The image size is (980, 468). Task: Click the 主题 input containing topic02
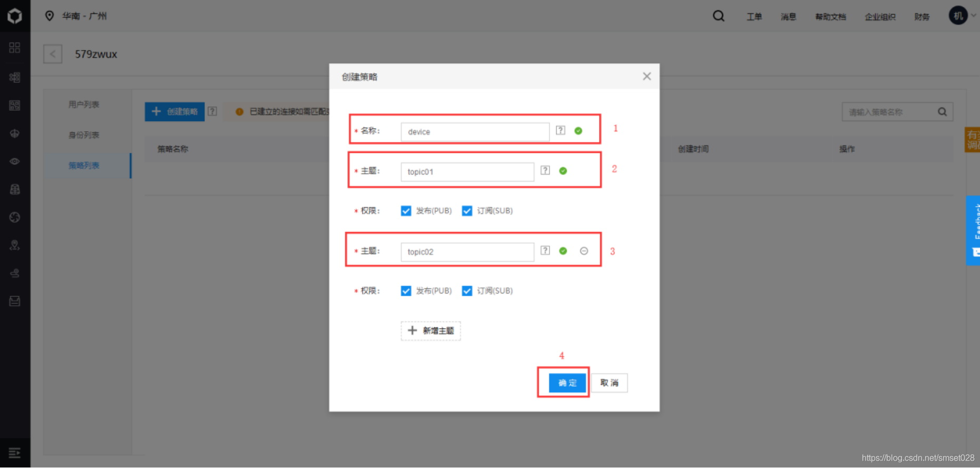pyautogui.click(x=467, y=252)
